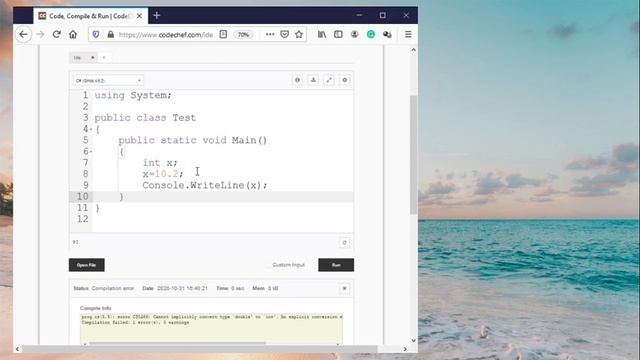
Task: Expand editor to fullscreen
Action: click(x=329, y=80)
